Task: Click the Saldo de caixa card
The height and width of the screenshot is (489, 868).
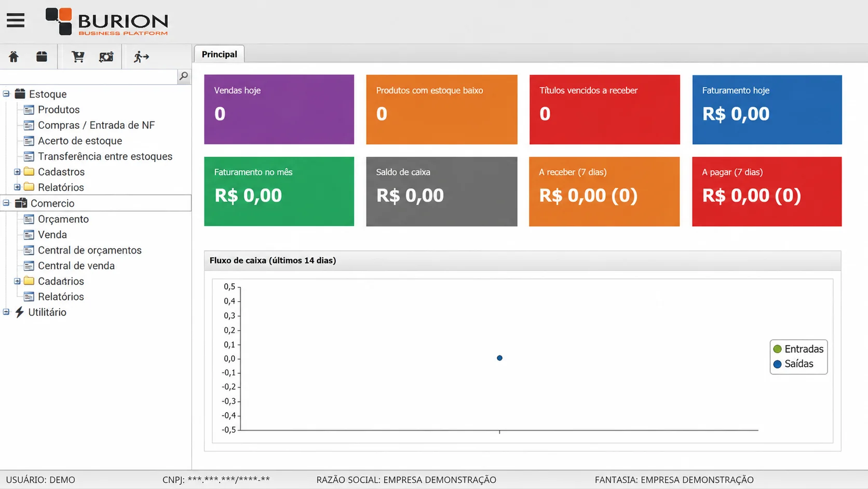Action: (442, 191)
